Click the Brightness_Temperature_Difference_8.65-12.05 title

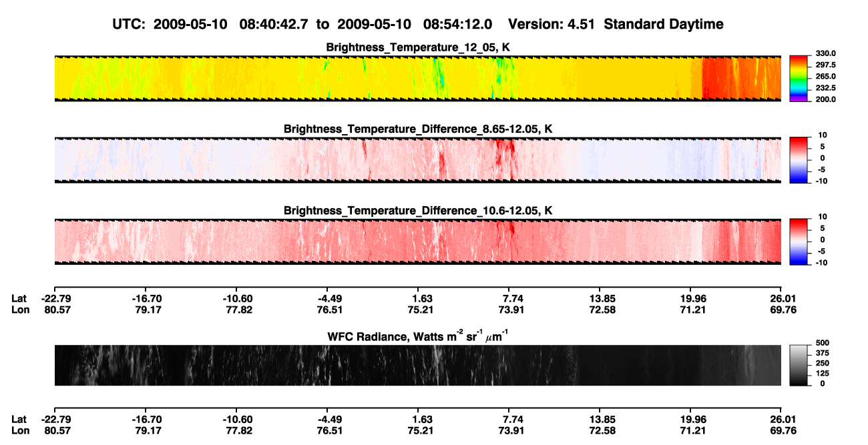[x=418, y=129]
